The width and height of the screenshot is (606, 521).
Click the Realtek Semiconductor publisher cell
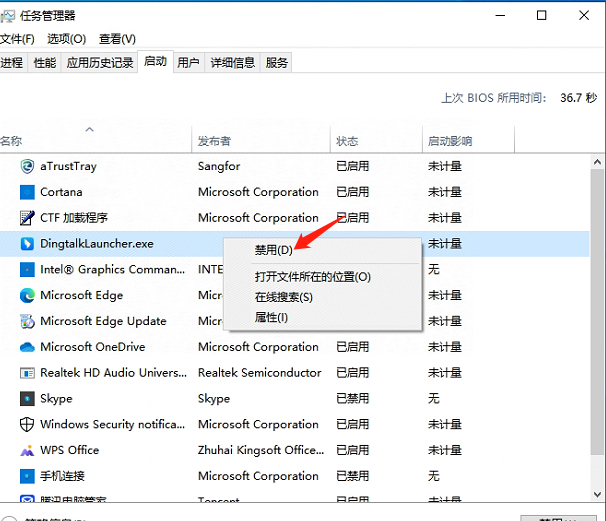tap(259, 373)
